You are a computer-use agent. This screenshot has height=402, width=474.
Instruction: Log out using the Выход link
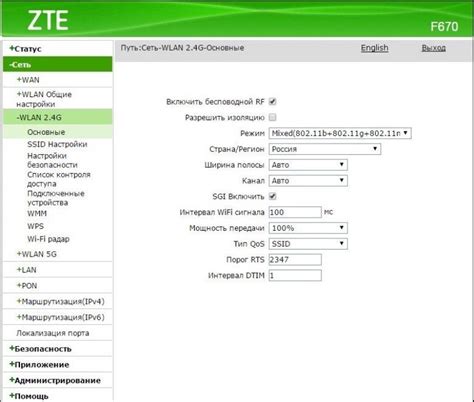point(433,48)
